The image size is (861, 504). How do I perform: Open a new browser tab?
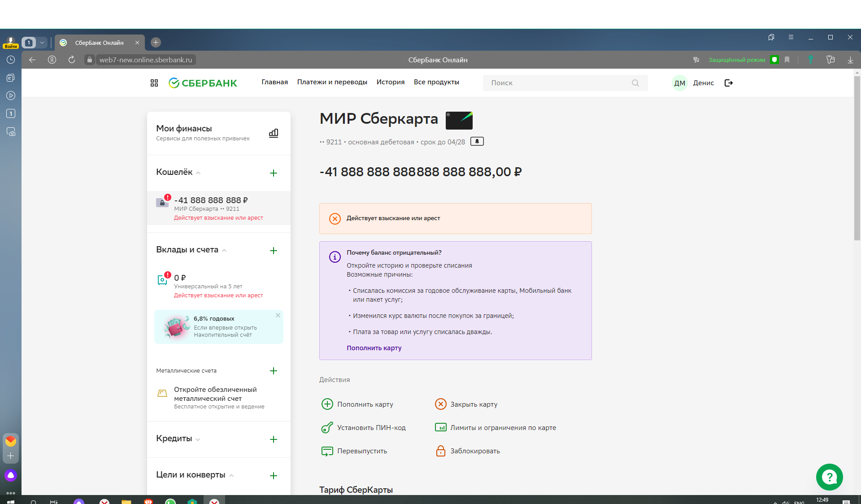[x=156, y=43]
